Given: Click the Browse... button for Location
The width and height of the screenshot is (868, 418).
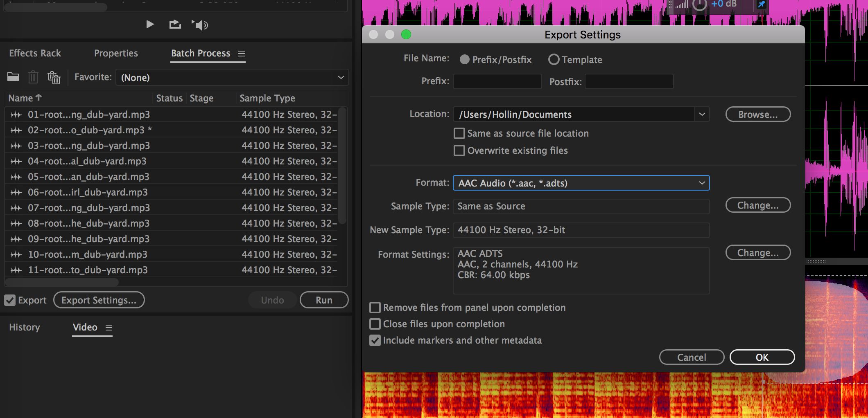Looking at the screenshot, I should click(758, 115).
